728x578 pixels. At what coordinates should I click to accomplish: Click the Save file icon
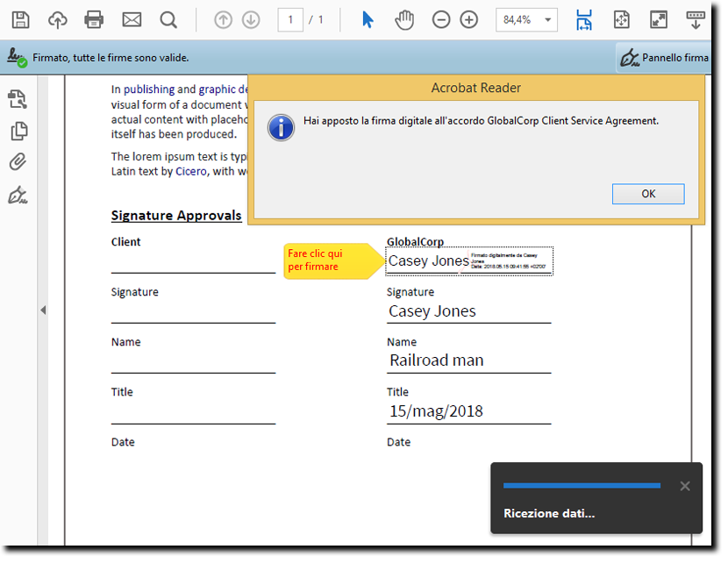point(20,20)
